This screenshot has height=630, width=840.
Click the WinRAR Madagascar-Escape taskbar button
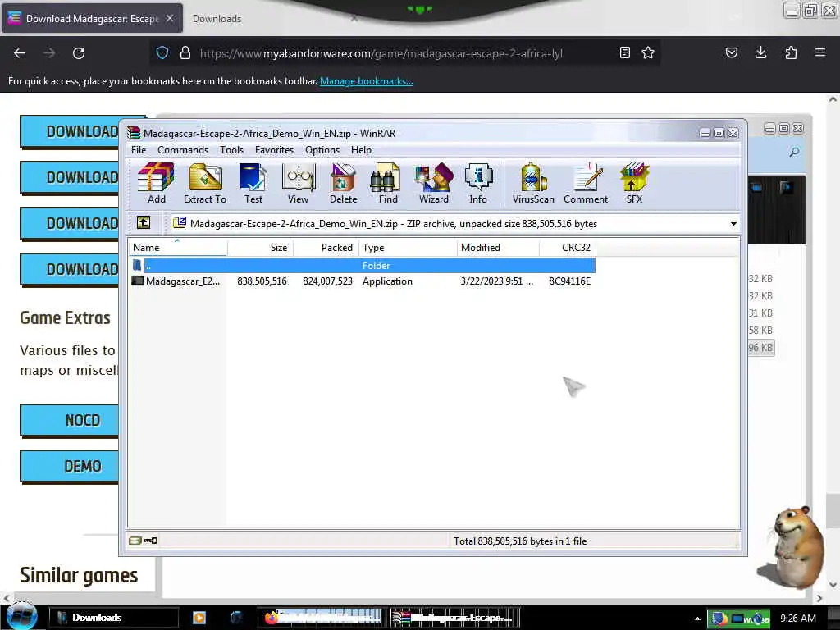[x=454, y=618]
